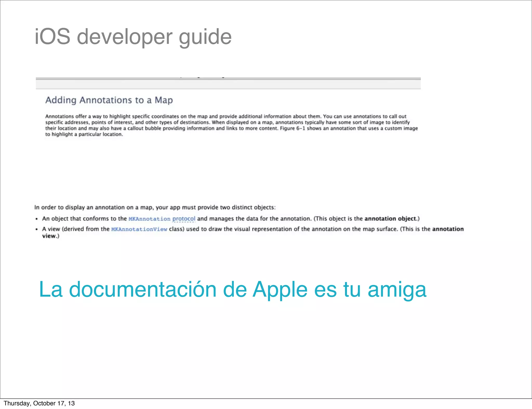The width and height of the screenshot is (532, 409).
Task: Click the 'Adding Annotations to a Map' heading
Action: 109,100
